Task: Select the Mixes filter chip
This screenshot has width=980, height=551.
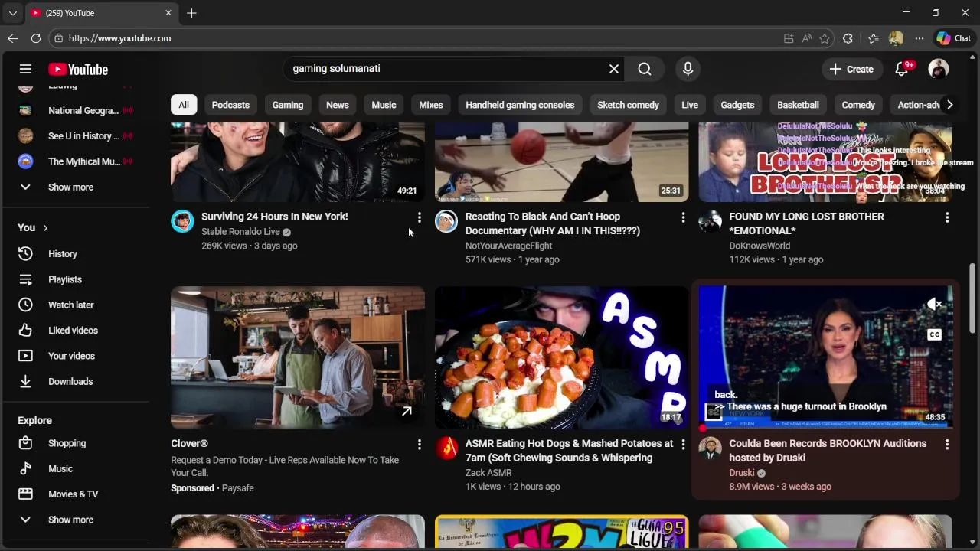Action: click(x=431, y=105)
